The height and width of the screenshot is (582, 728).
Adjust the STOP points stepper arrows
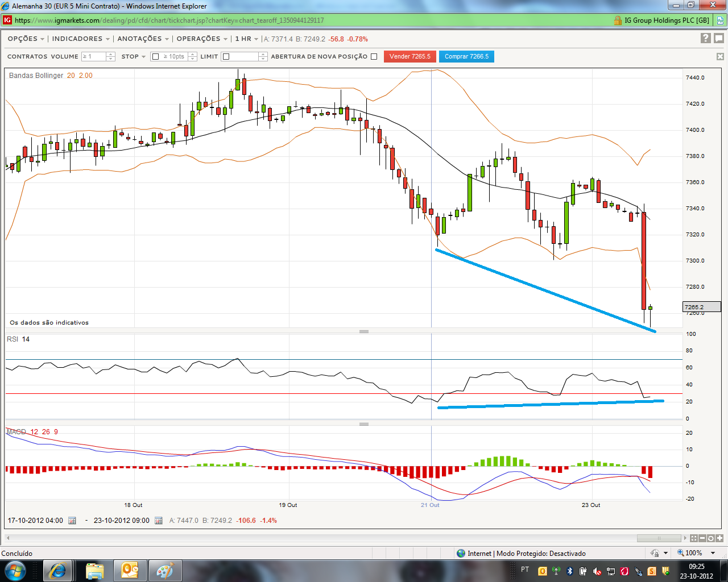tap(192, 56)
